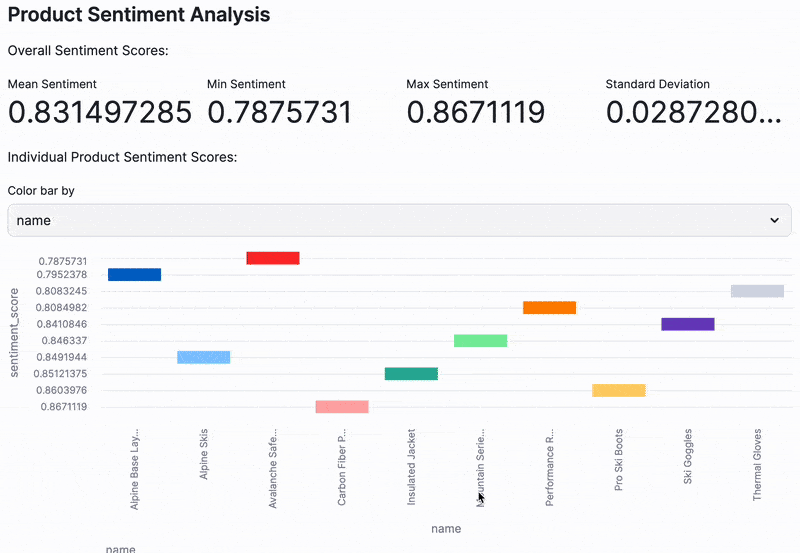800x553 pixels.
Task: Click the 'Product Sentiment Analysis' heading
Action: (139, 15)
